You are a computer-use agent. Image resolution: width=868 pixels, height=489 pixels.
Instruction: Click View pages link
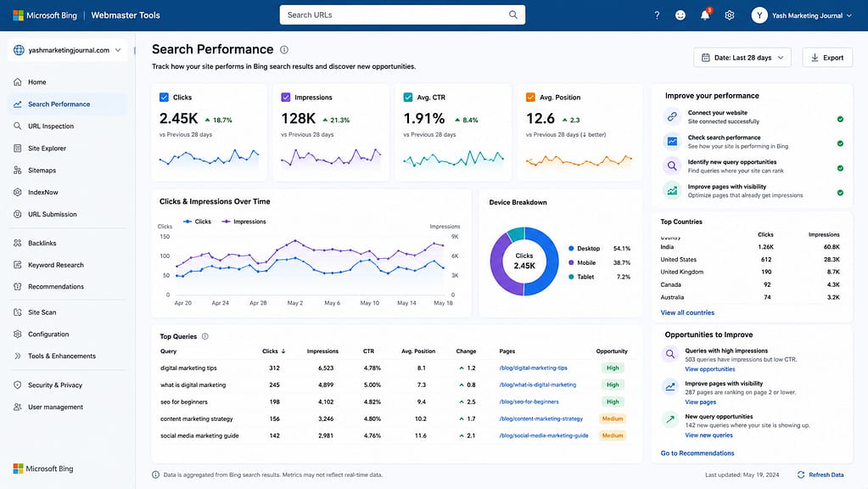(x=700, y=402)
